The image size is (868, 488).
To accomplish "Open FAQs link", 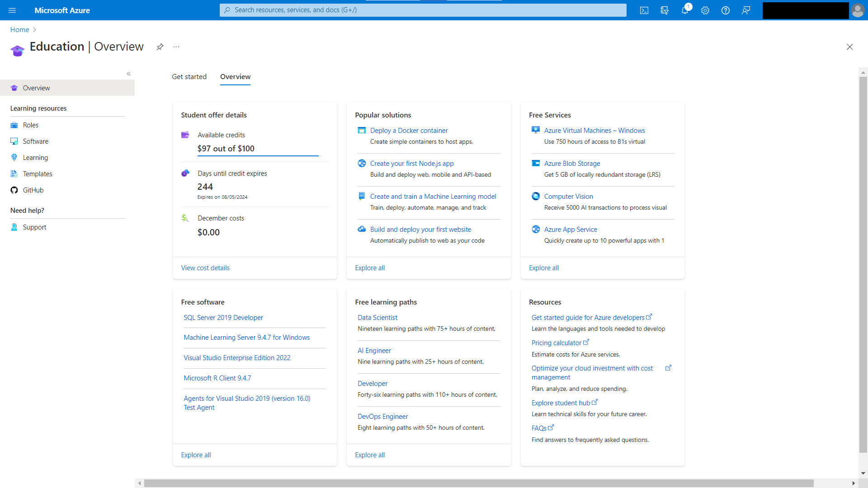I will (x=542, y=428).
